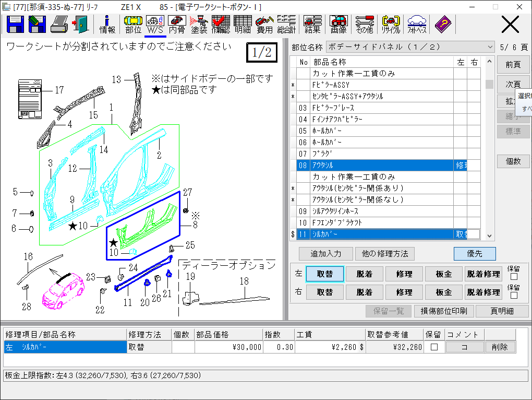Switch to the 部位 view
532x400 pixels.
(x=134, y=24)
